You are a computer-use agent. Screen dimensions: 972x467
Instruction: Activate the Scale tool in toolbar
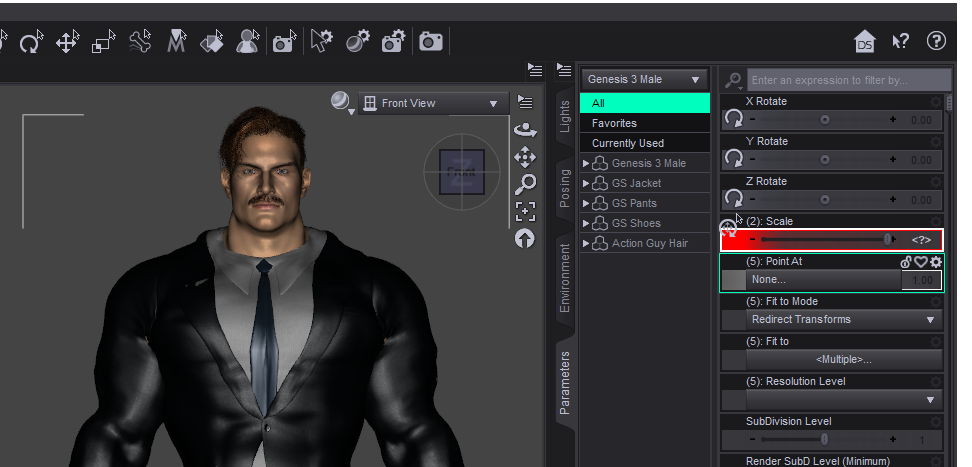pyautogui.click(x=103, y=42)
